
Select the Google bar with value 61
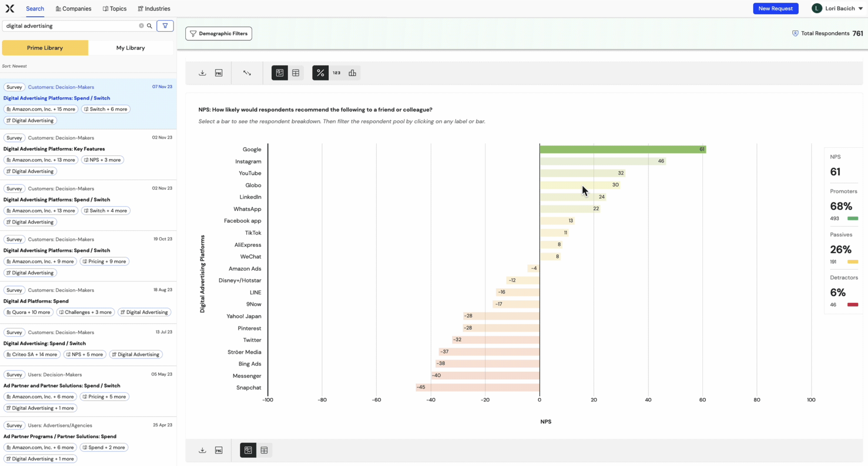click(623, 149)
